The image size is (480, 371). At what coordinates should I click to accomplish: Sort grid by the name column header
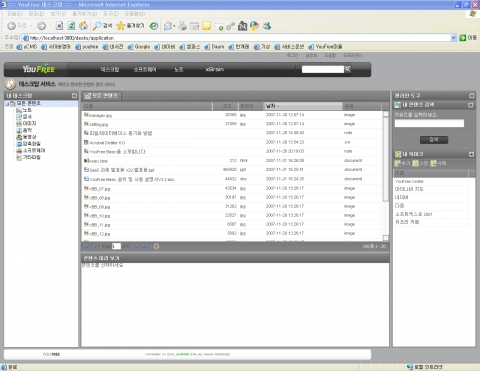pos(147,106)
